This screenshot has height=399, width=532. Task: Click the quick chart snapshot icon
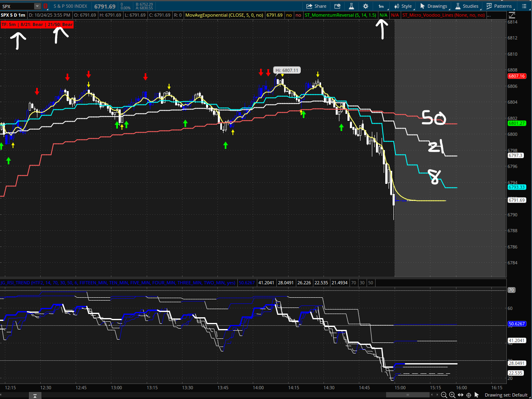[337, 6]
